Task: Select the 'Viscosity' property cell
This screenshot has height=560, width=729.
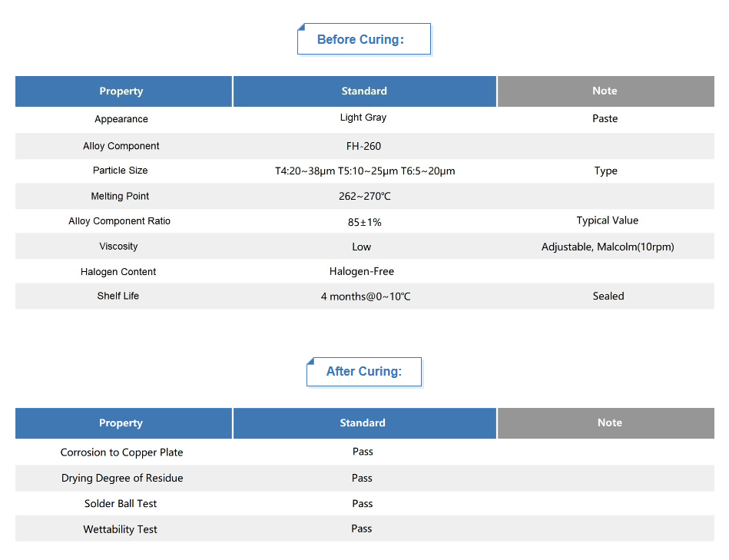Action: [x=118, y=247]
